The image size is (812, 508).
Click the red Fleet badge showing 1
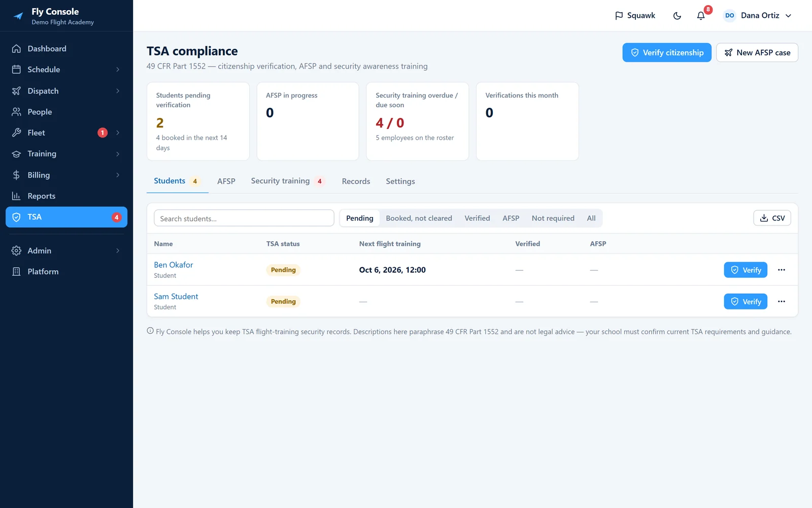tap(103, 133)
